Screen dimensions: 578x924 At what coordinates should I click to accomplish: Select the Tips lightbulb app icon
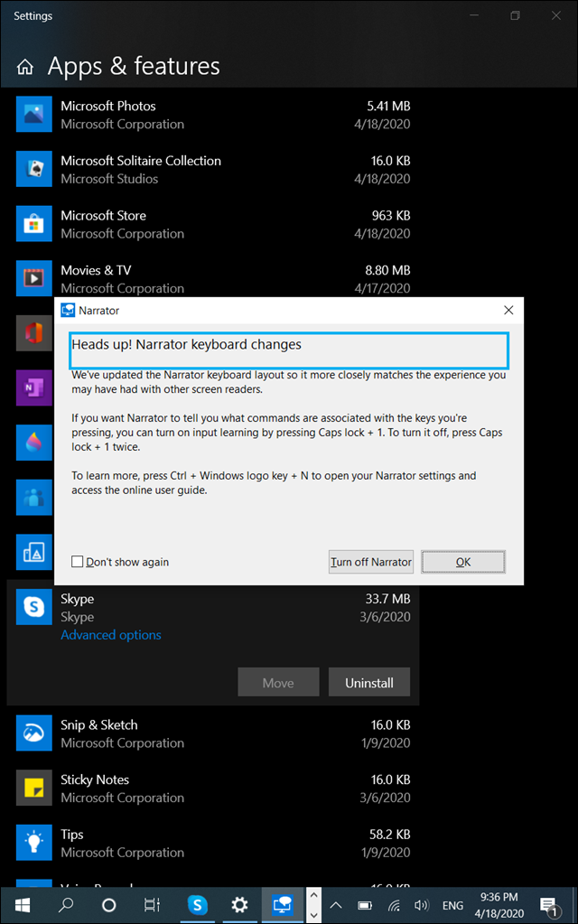[x=33, y=843]
